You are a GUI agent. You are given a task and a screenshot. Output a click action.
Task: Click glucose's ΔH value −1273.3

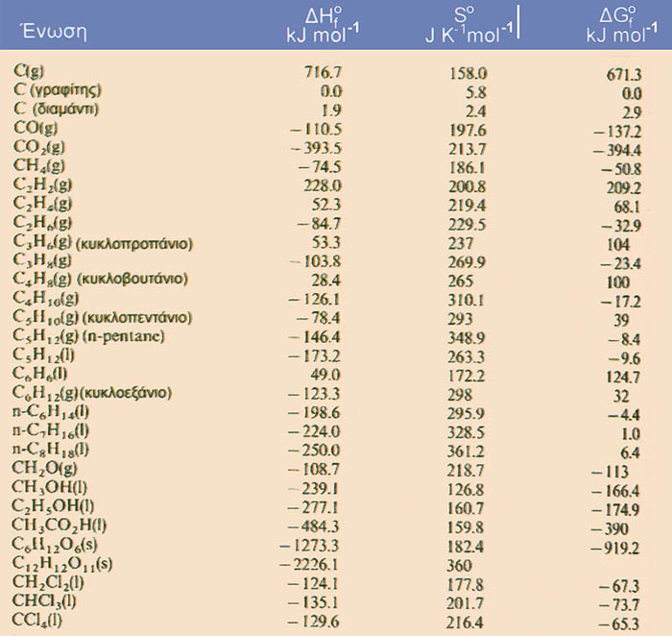[309, 545]
